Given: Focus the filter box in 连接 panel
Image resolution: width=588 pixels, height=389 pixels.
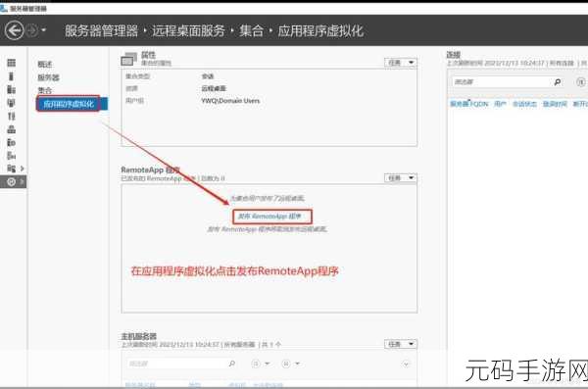Looking at the screenshot, I should (502, 81).
